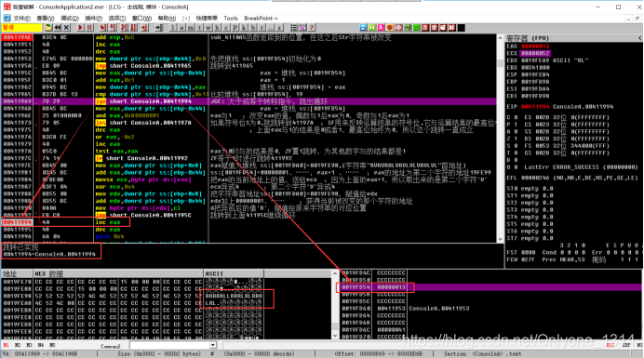
Task: Click the blue plugin toolbar icon
Action: (x=363, y=28)
